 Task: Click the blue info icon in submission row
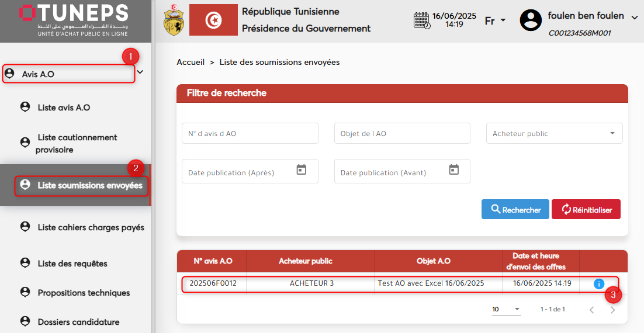[598, 284]
